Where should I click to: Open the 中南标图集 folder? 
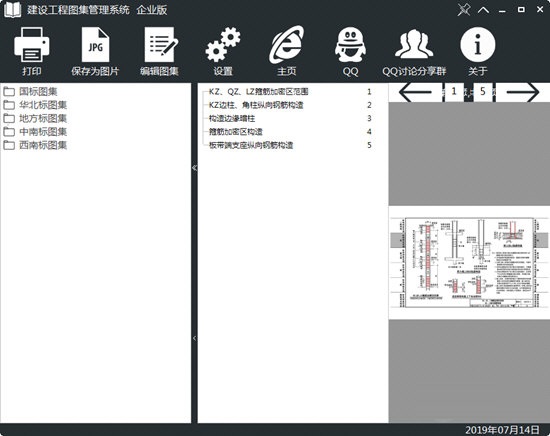(x=43, y=132)
